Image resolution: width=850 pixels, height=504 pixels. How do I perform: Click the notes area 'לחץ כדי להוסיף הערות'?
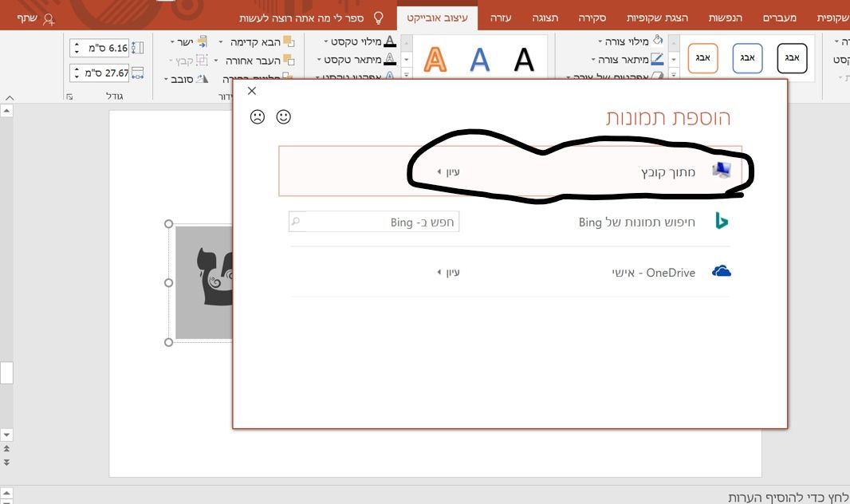(789, 497)
